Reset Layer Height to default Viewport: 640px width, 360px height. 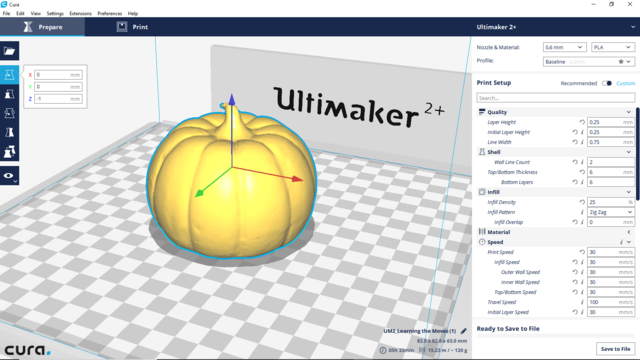pos(582,122)
